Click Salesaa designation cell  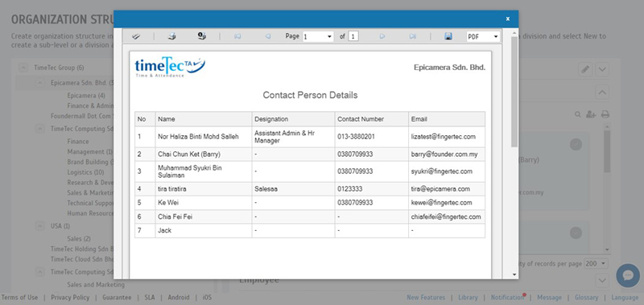coord(293,189)
